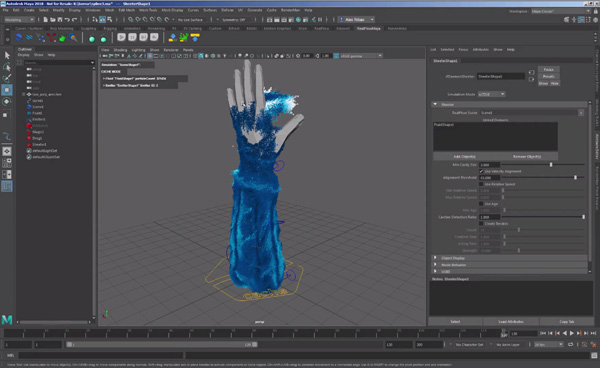The height and width of the screenshot is (368, 600).
Task: Click the green splash RealFlow shelf icon
Action: 62,37
